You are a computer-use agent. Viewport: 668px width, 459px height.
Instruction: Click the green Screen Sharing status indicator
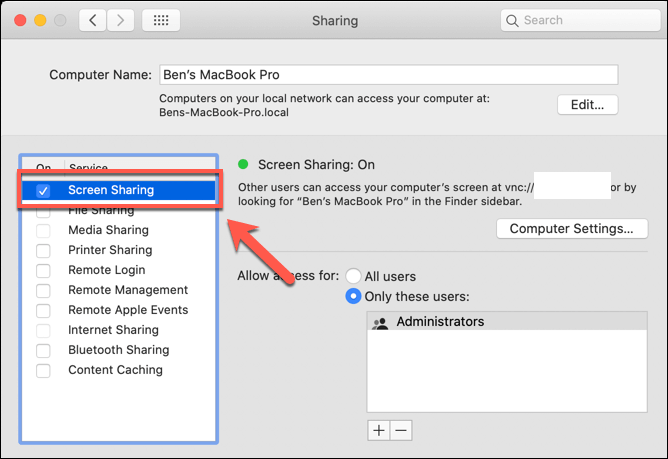click(243, 164)
